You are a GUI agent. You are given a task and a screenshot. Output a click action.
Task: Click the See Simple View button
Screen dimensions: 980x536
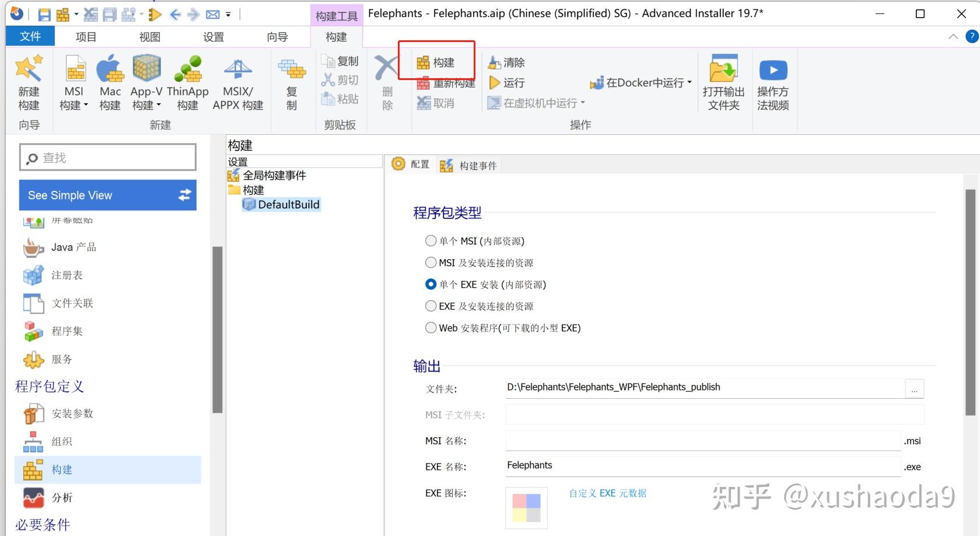click(x=107, y=195)
